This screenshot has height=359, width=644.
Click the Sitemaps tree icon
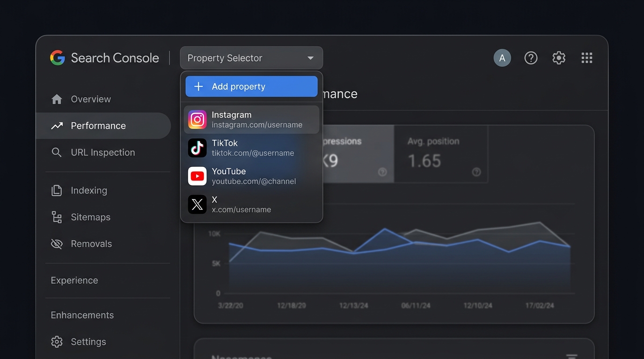pyautogui.click(x=57, y=217)
